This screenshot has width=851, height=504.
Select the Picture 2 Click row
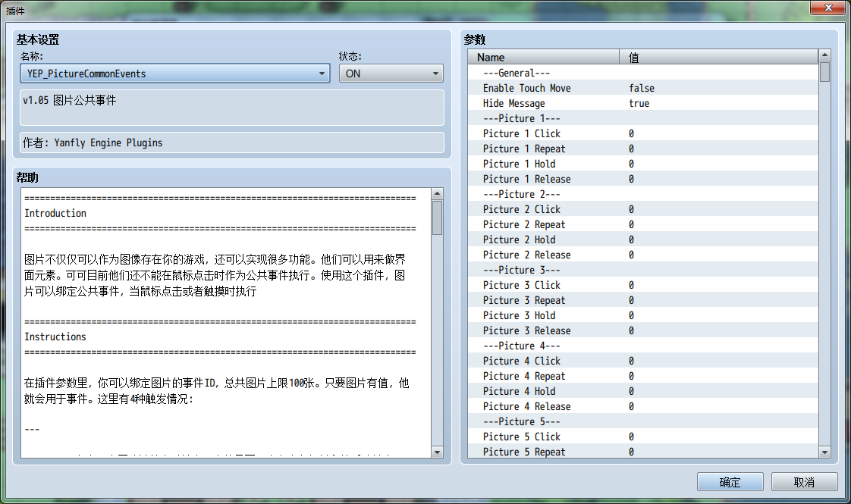pyautogui.click(x=643, y=209)
